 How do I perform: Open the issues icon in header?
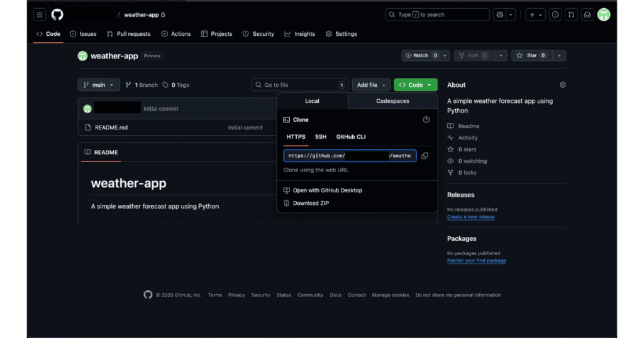[555, 14]
